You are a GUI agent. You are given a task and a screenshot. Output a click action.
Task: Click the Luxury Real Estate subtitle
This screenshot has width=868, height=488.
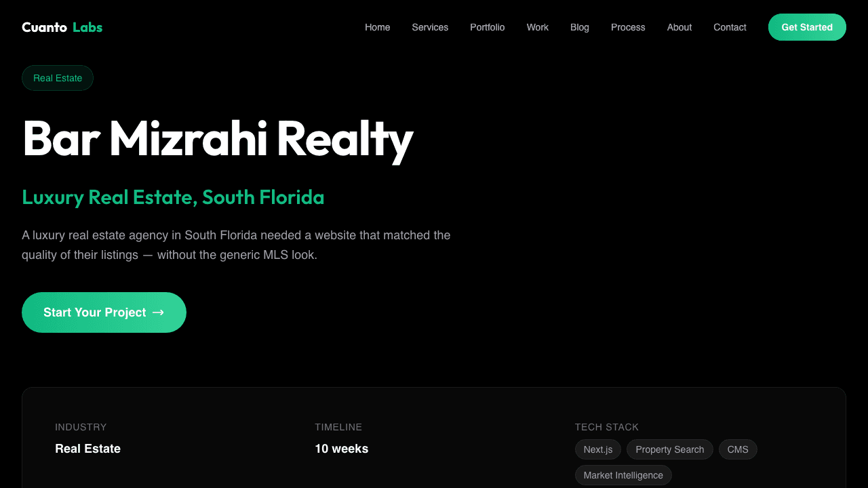(x=173, y=197)
